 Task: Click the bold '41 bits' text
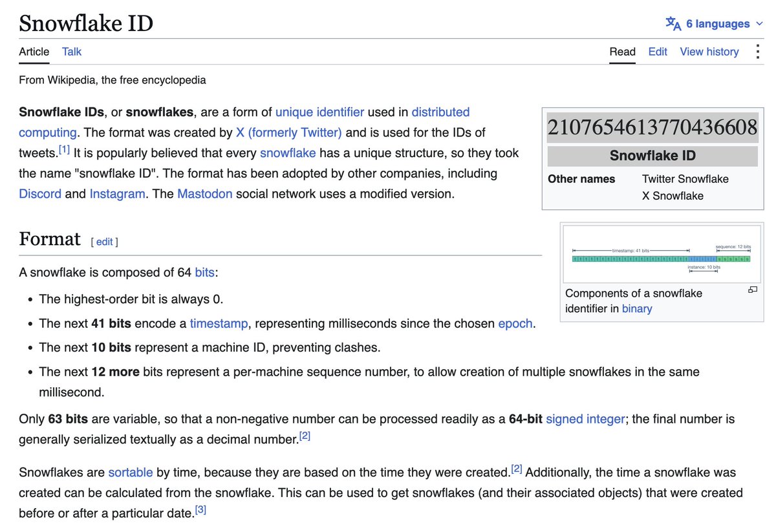111,323
